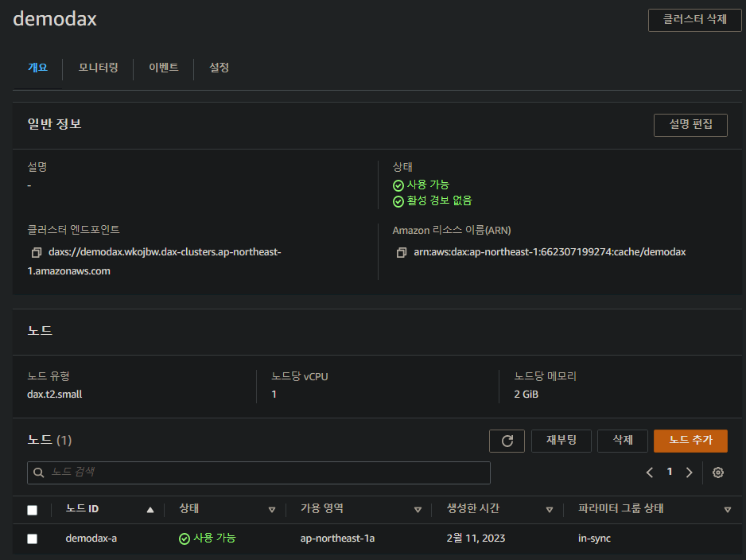The image size is (746, 560).
Task: Click the 설명 편집 button
Action: point(690,125)
